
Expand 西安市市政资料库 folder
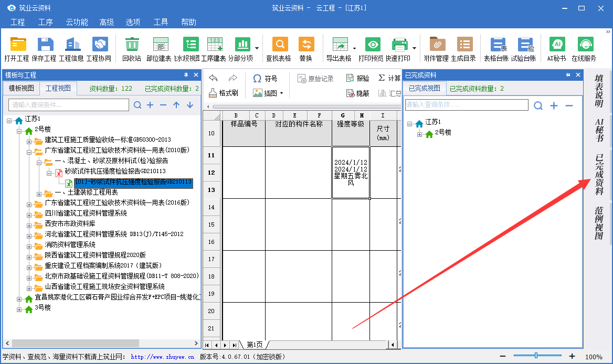(29, 226)
